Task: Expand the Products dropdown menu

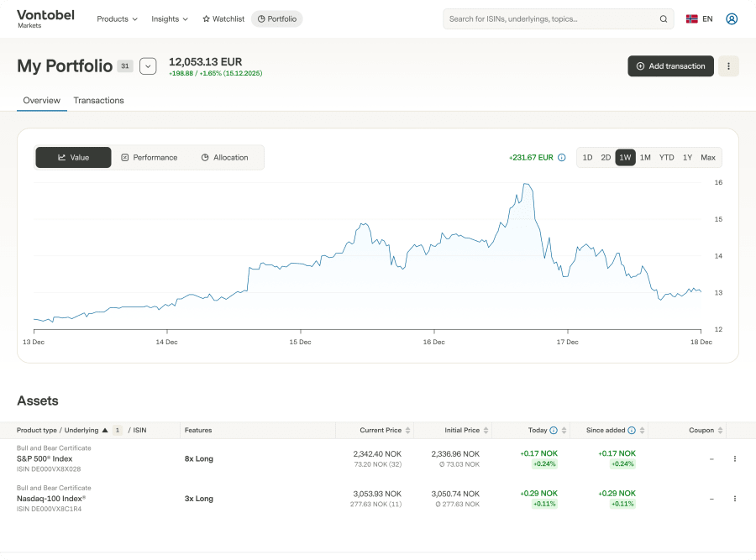Action: click(x=117, y=18)
